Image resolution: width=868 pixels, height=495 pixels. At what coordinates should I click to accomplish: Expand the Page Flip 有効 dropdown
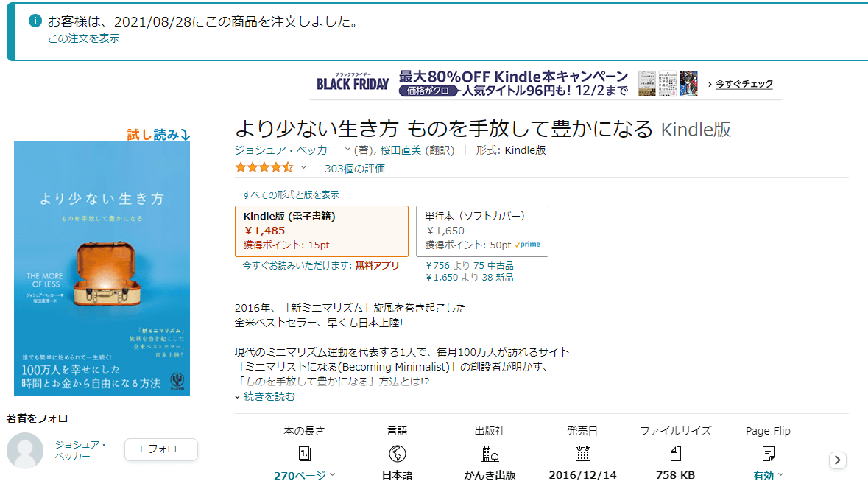click(769, 475)
